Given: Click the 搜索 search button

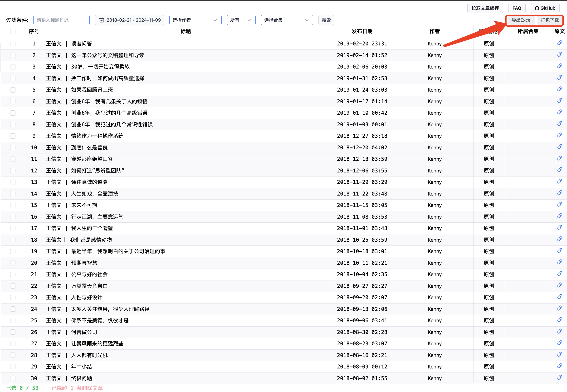Looking at the screenshot, I should click(x=326, y=20).
